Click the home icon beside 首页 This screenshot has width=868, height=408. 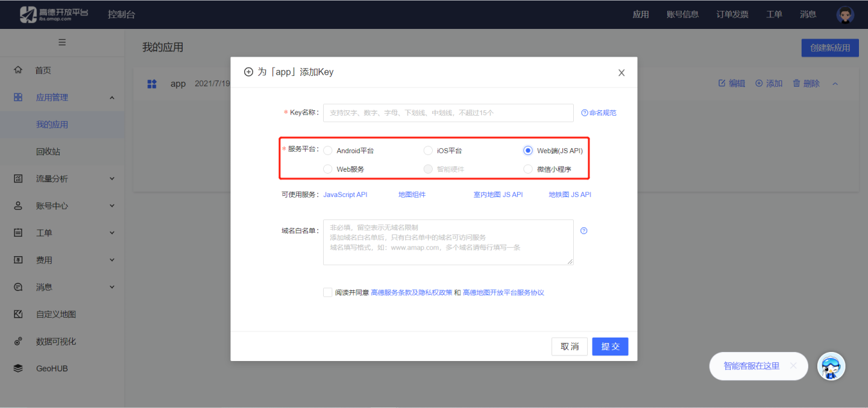pos(18,70)
